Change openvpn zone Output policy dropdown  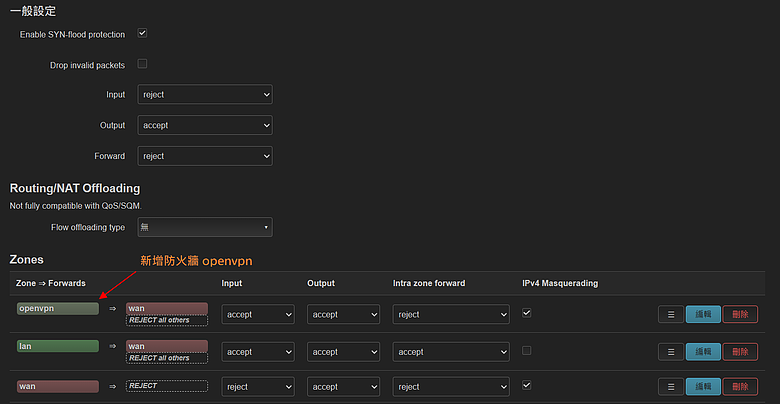pyautogui.click(x=344, y=314)
